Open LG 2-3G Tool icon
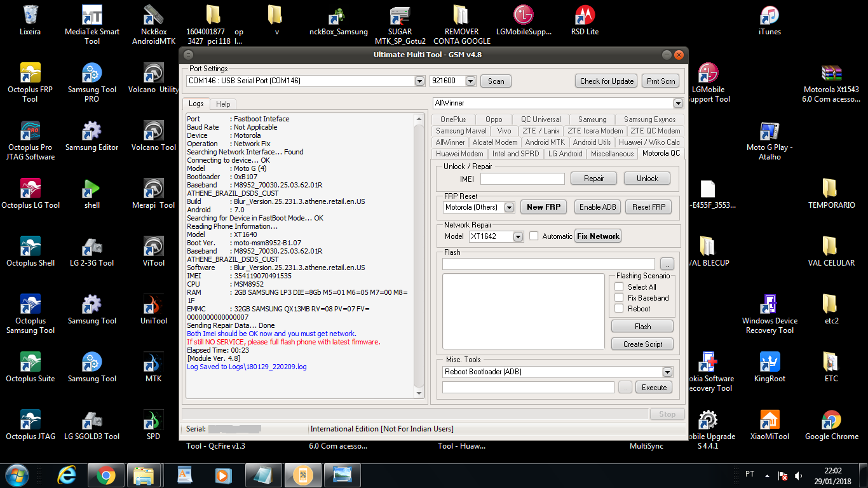The height and width of the screenshot is (488, 868). tap(92, 252)
